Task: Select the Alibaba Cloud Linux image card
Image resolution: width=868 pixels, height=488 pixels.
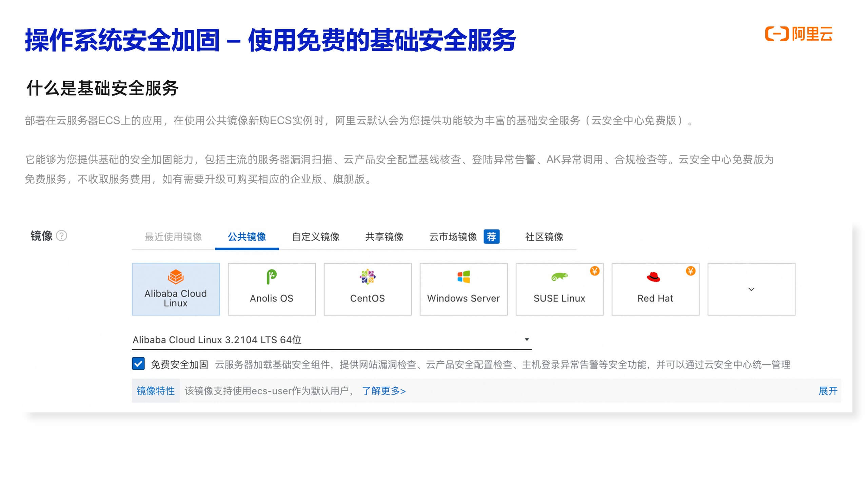Action: [176, 289]
